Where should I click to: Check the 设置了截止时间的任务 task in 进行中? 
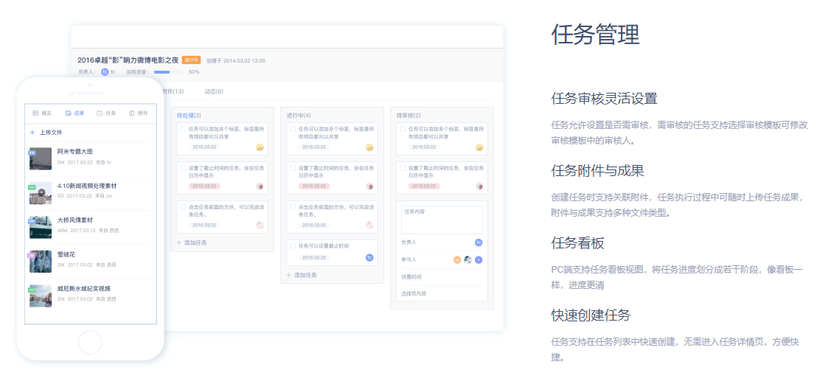pos(293,167)
